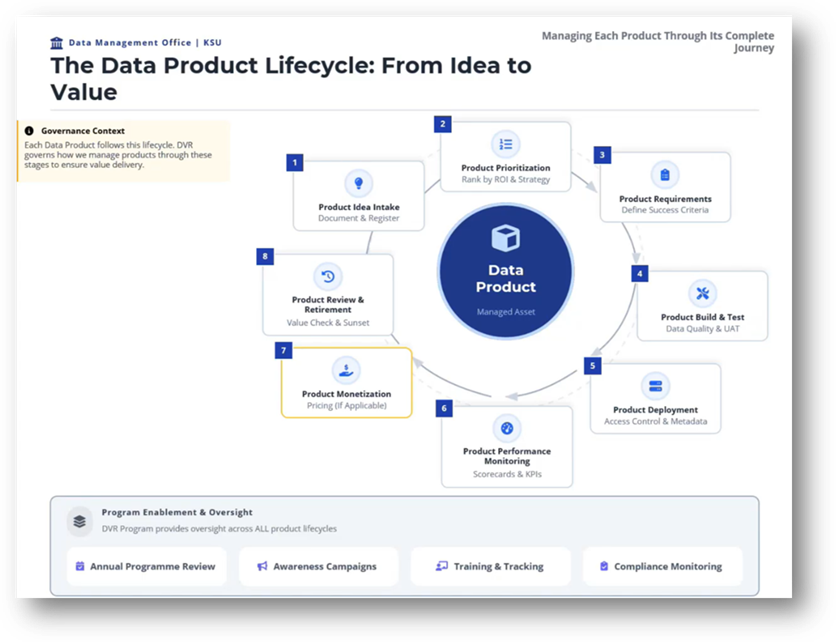Click the 'Program Enablement & Oversight' heading
The width and height of the screenshot is (836, 642).
click(177, 512)
